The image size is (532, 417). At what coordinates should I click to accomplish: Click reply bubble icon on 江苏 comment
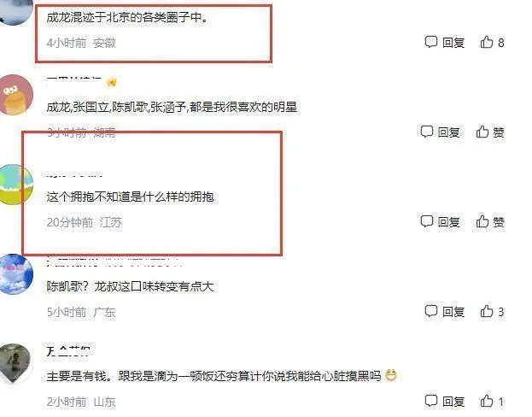(x=426, y=221)
